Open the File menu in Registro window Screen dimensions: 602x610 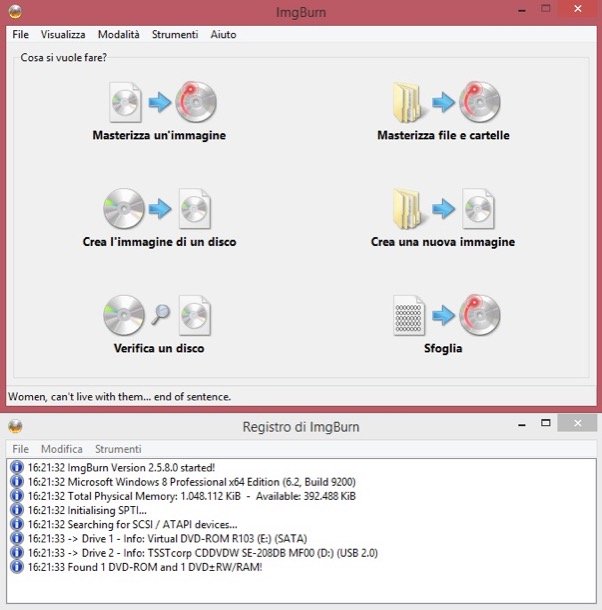point(20,449)
